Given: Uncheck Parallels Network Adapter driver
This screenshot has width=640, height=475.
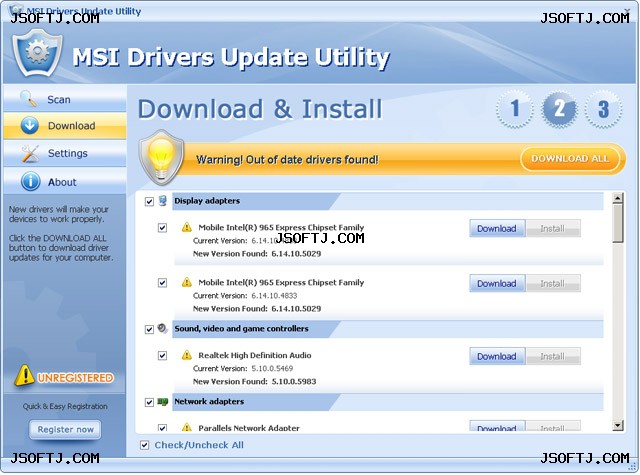Looking at the screenshot, I should 162,428.
